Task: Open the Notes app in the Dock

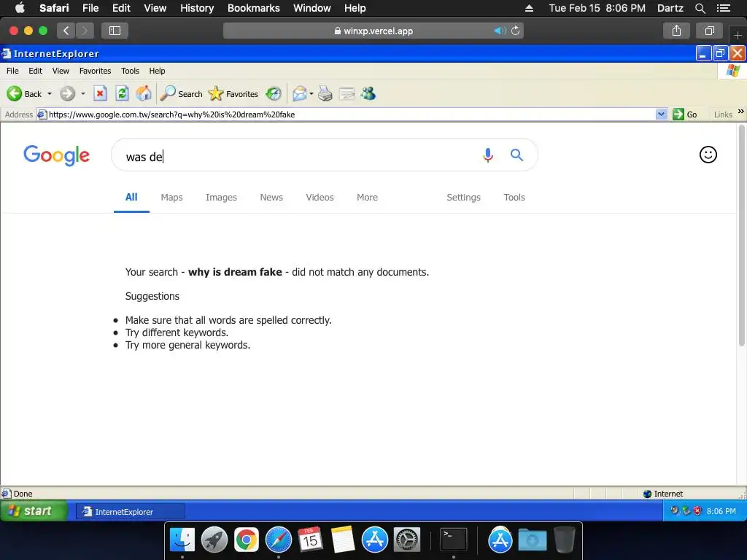Action: (343, 540)
